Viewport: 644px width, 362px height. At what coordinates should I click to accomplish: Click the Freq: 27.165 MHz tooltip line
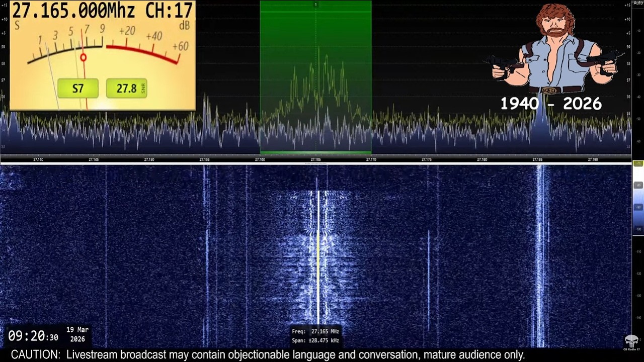point(315,331)
